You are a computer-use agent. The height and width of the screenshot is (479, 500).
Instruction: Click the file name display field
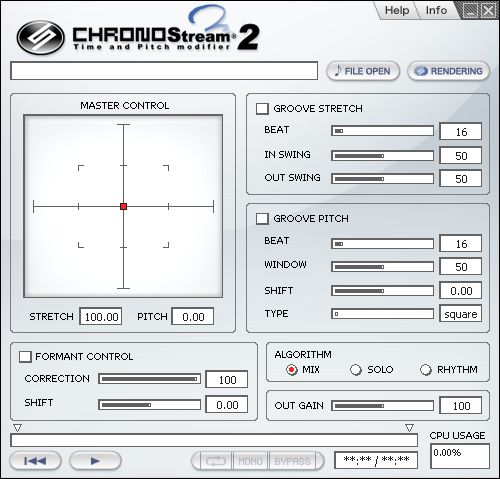[x=164, y=71]
